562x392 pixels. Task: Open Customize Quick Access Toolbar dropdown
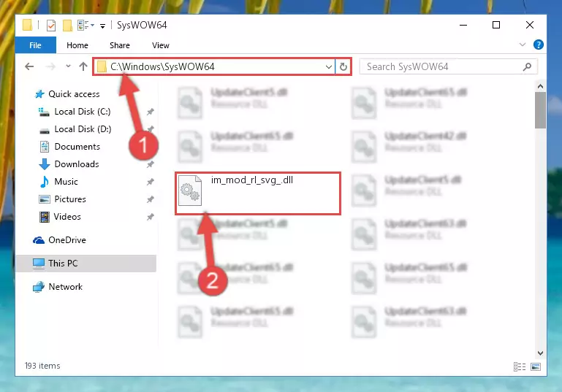click(x=102, y=26)
